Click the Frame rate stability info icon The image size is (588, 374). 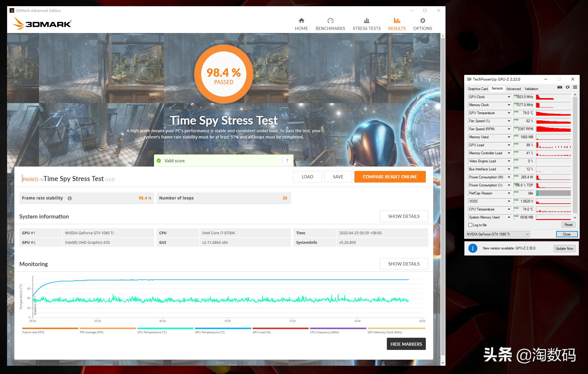[x=70, y=198]
